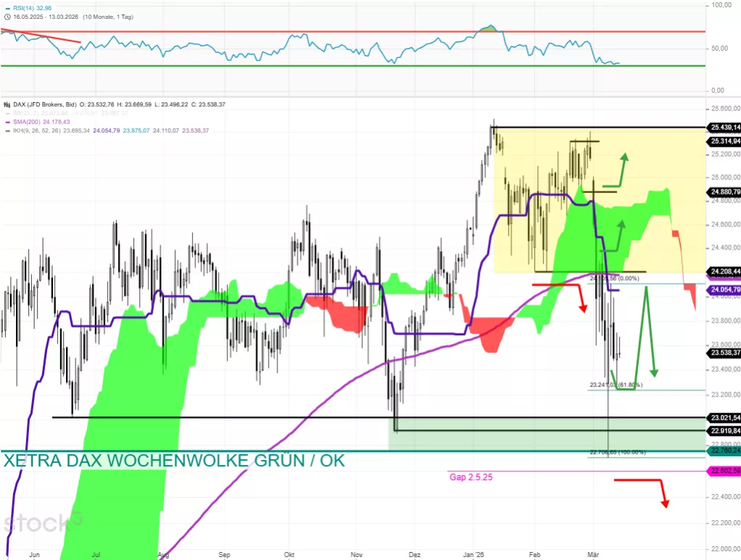The image size is (741, 560).
Task: Click the gray IKH legend marker
Action: click(x=6, y=131)
